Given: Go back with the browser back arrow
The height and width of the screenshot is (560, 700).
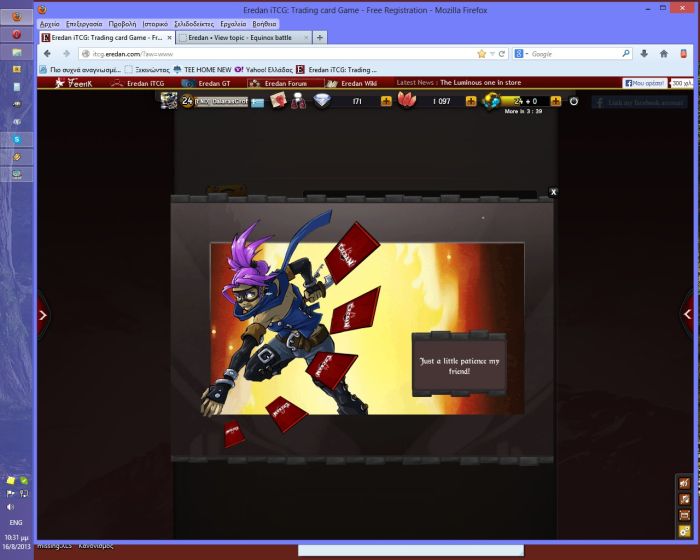Looking at the screenshot, I should tap(48, 54).
